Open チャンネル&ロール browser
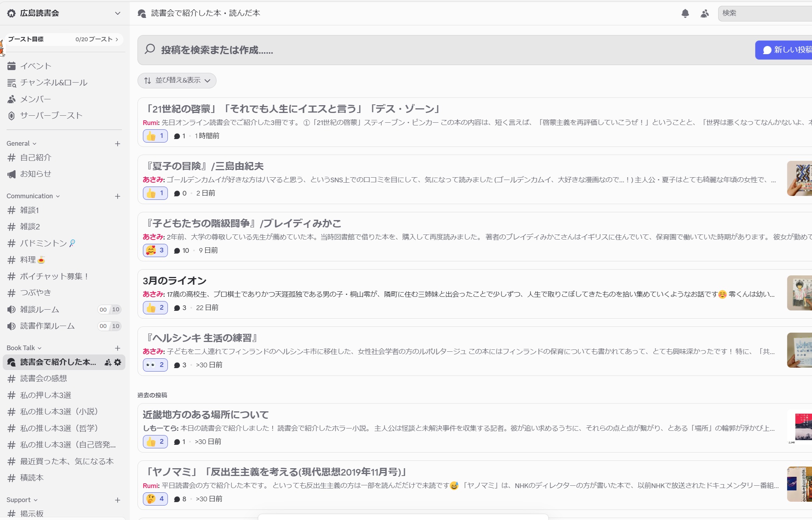Screen dimensions: 812x520 [x=53, y=83]
